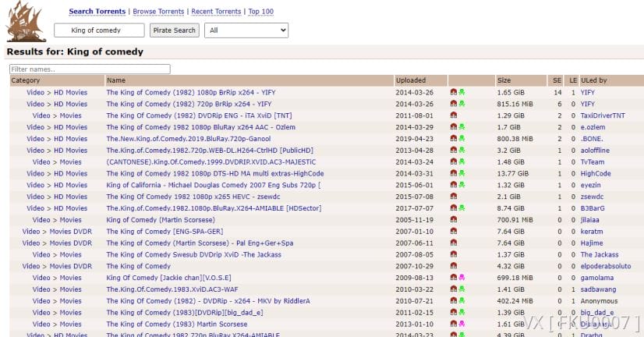Screen dimensions: 644x337
Task: Sort results by SE column header
Action: [x=557, y=80]
